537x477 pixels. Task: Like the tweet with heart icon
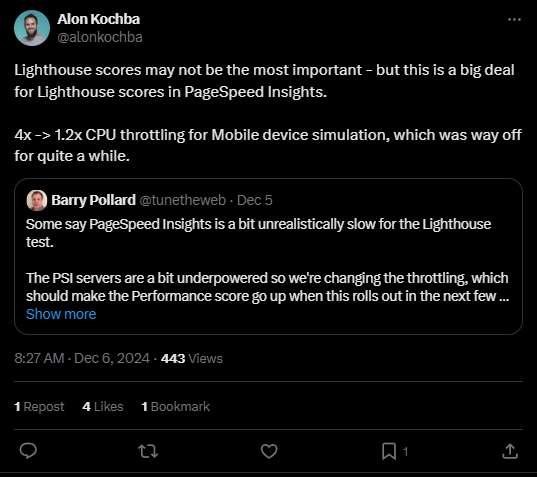(269, 451)
